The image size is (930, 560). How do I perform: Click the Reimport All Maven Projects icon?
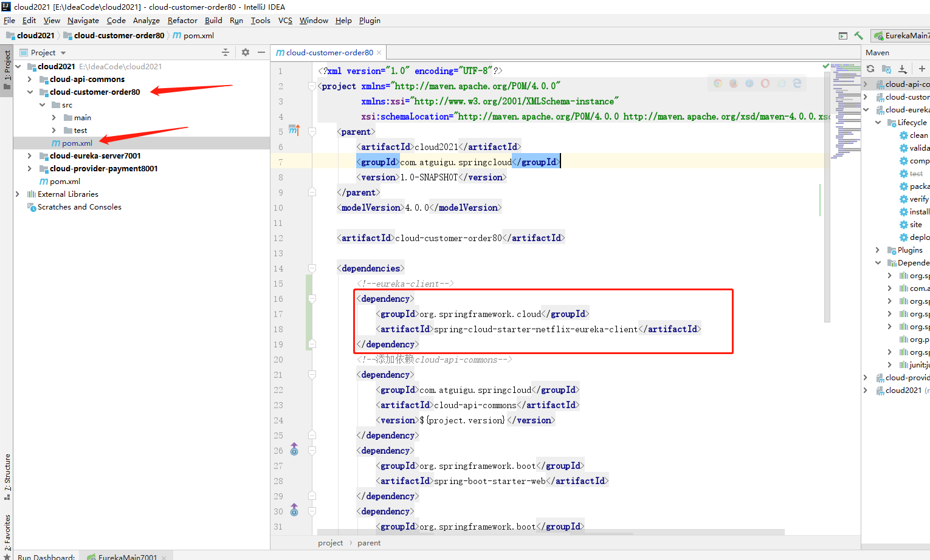tap(870, 69)
